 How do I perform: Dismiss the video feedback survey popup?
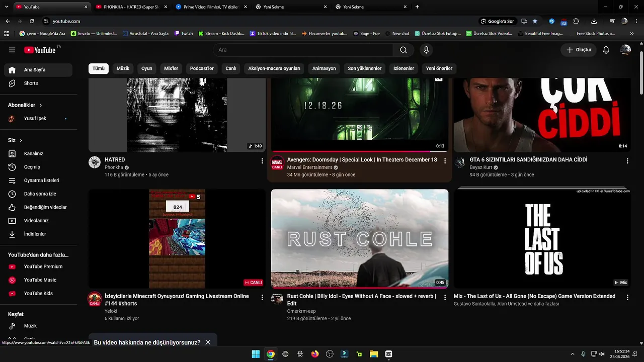(x=208, y=342)
